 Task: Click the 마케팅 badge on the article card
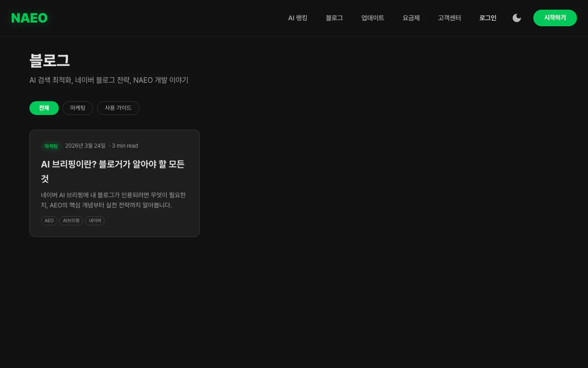point(51,146)
